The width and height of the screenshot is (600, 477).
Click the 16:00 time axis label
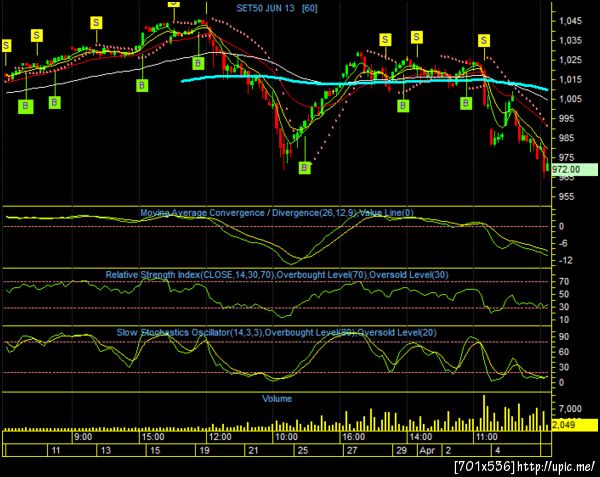[x=353, y=437]
